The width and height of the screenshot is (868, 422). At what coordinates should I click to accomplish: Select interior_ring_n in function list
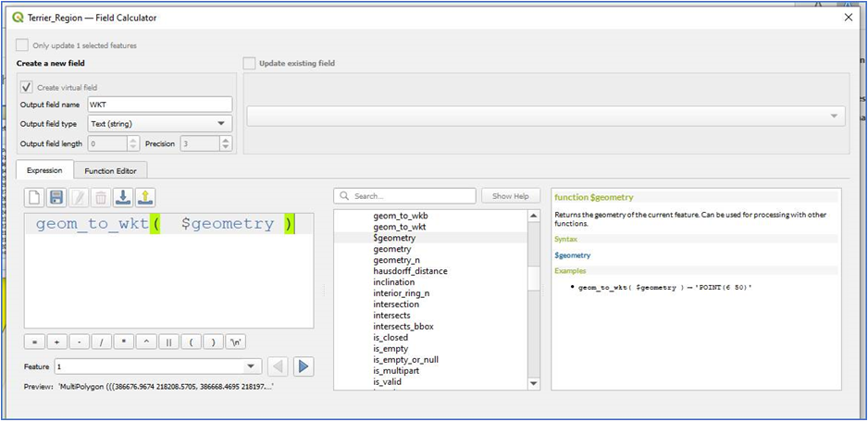click(402, 293)
